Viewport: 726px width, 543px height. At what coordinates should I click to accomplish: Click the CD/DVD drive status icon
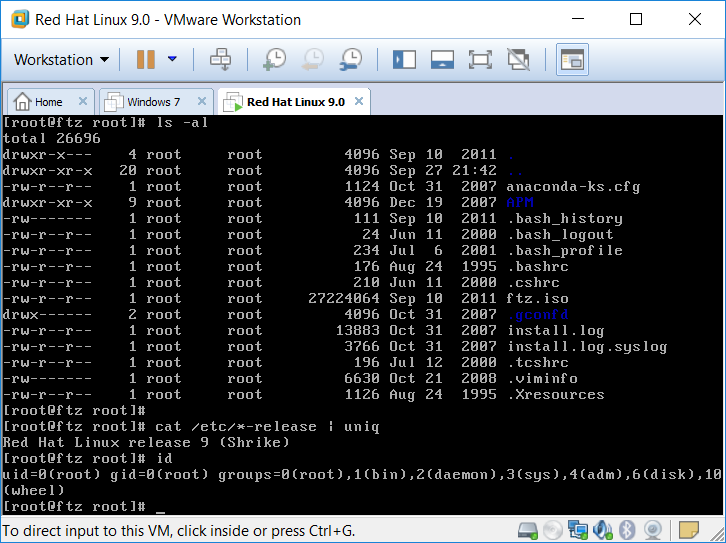553,529
